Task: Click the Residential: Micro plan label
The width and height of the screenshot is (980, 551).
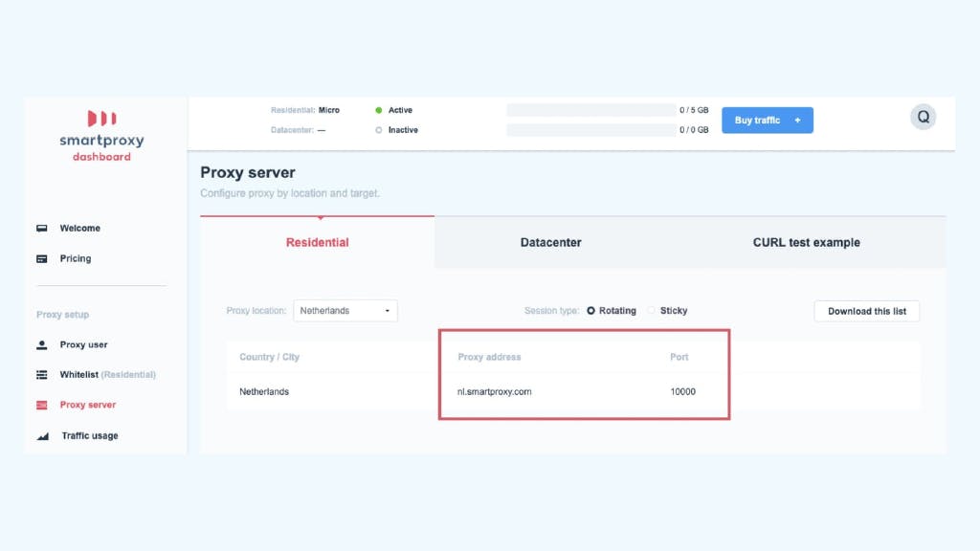Action: point(305,111)
